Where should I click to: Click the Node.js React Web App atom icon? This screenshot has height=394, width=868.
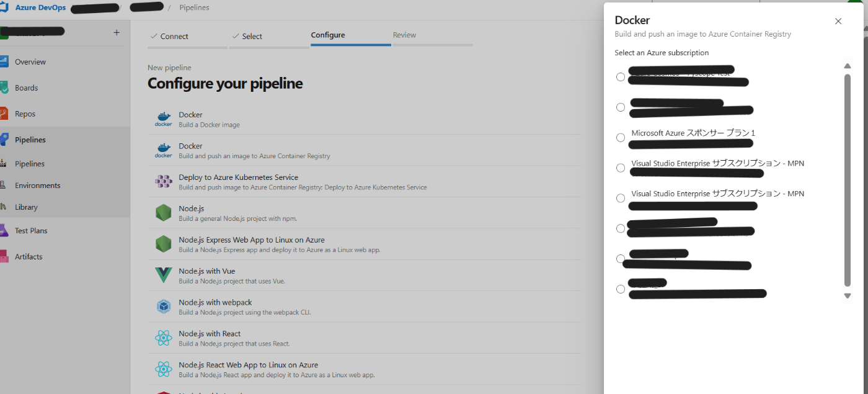(x=163, y=369)
